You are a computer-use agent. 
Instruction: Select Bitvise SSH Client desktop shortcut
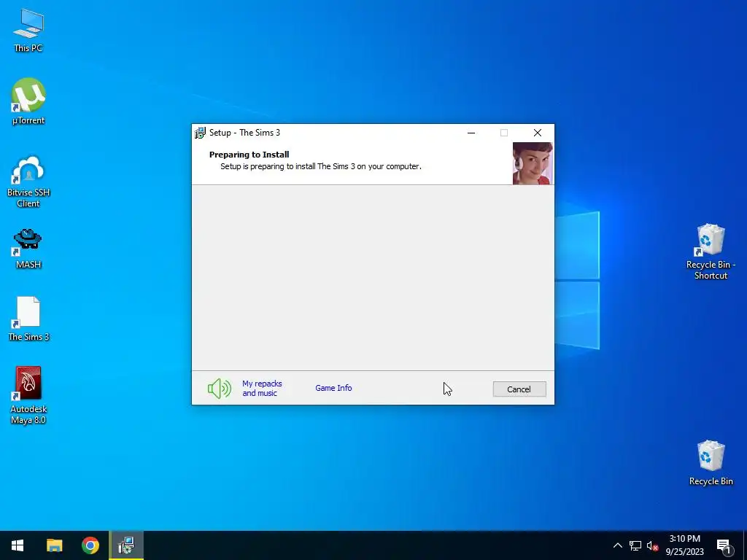(x=28, y=182)
